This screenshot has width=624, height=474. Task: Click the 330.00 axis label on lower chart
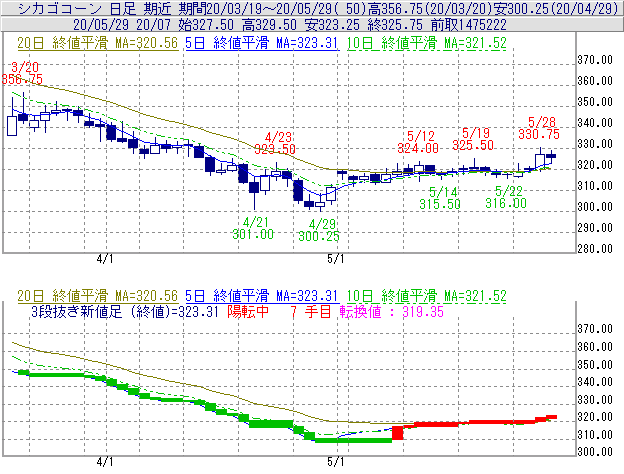tap(595, 399)
